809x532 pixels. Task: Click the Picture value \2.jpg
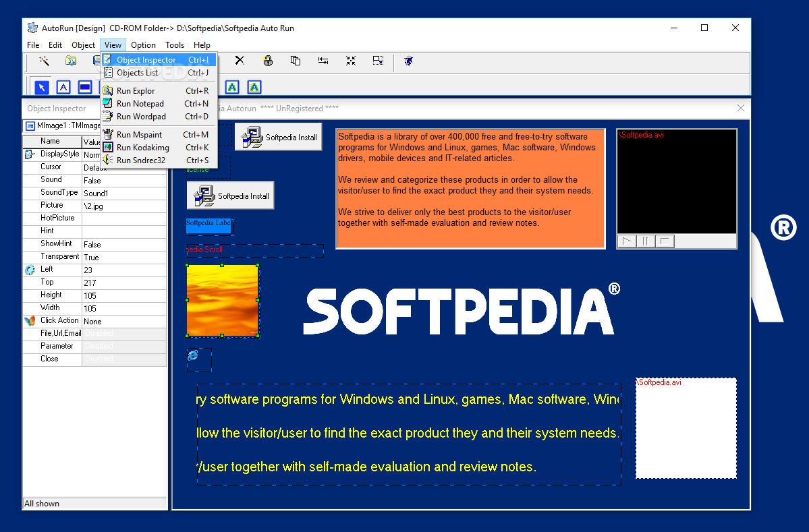(124, 206)
